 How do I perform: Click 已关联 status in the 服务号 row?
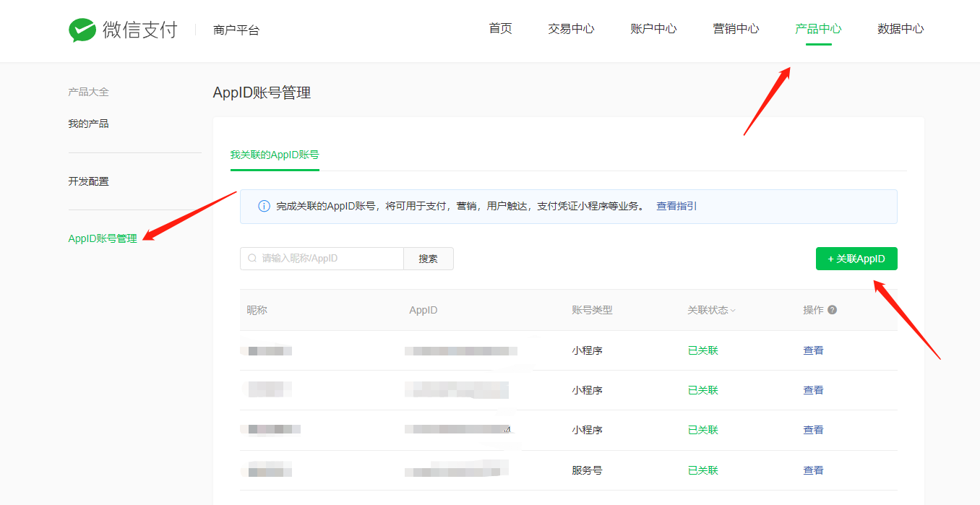702,470
